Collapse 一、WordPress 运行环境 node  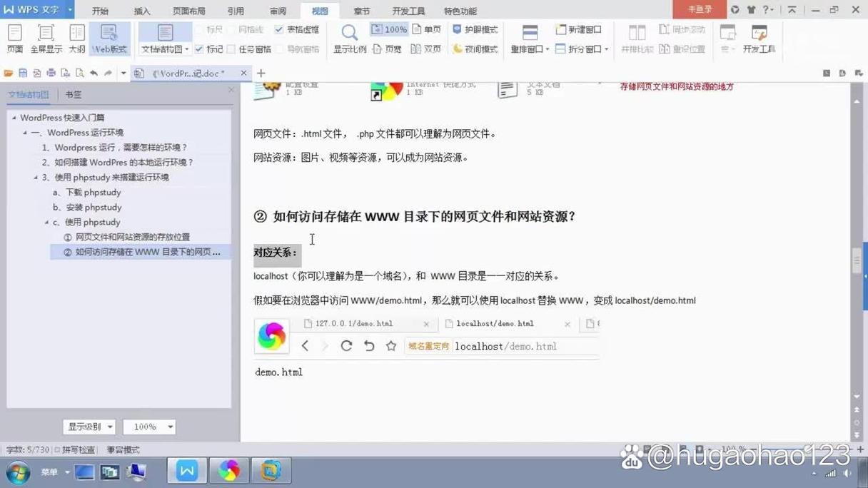pos(25,133)
